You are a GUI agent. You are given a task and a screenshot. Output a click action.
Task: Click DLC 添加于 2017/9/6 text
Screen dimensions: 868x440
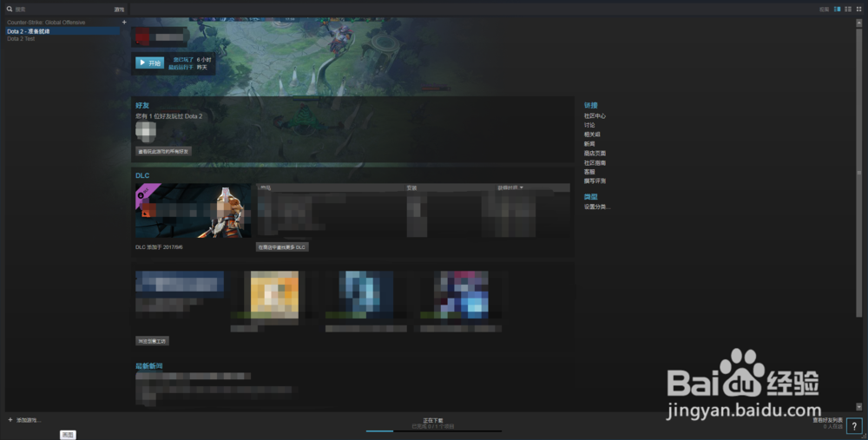click(x=159, y=247)
